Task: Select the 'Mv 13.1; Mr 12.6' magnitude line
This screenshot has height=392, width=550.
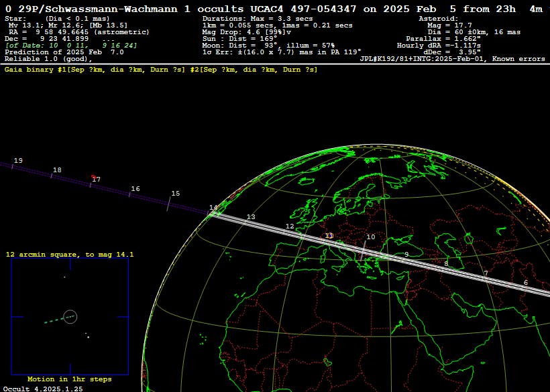Action: tap(68, 25)
